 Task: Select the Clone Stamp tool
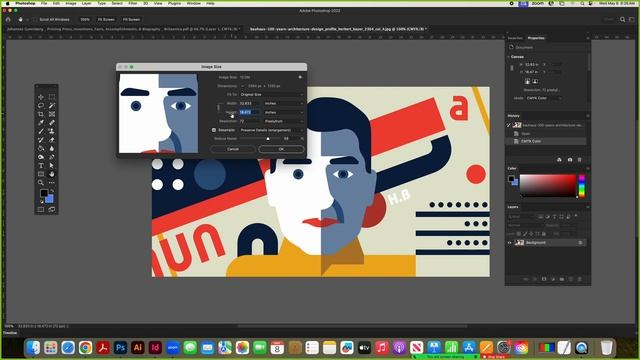(x=52, y=131)
